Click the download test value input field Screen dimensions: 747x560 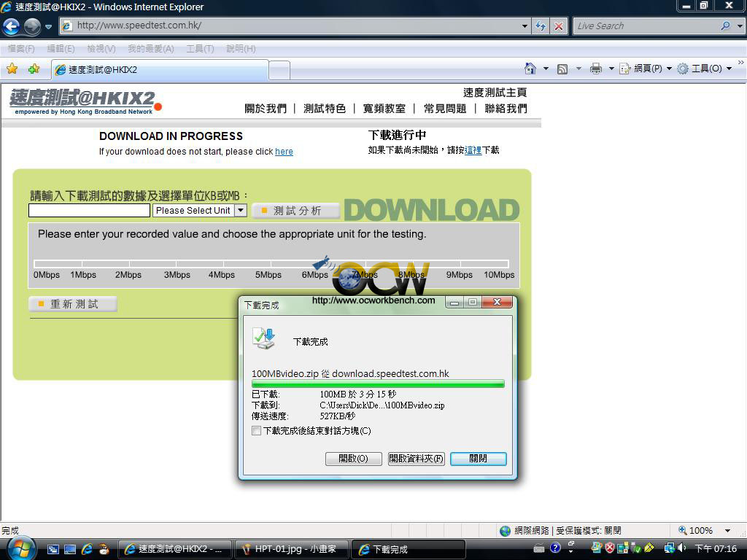click(89, 210)
